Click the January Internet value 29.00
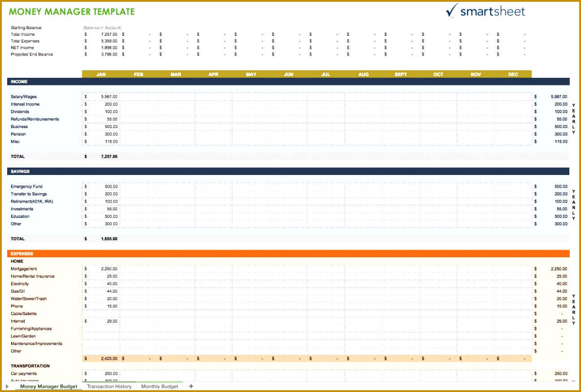This screenshot has width=581, height=392. tap(112, 321)
